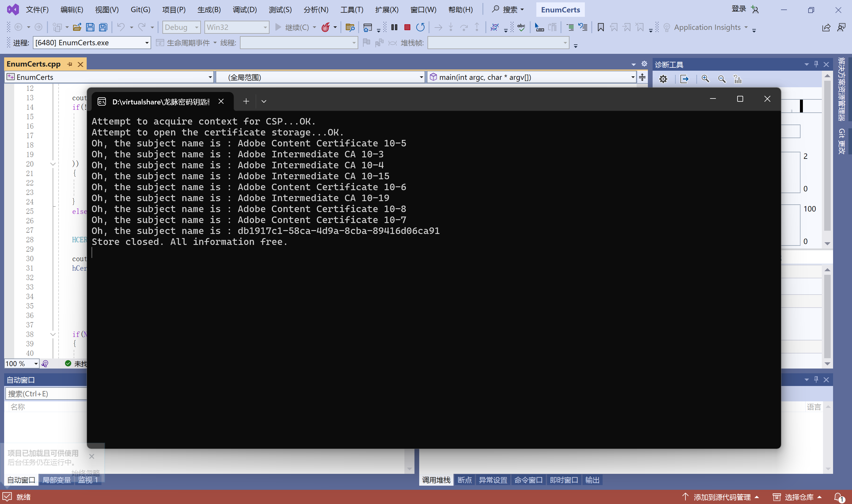Switch to the 断点 tab

(464, 480)
